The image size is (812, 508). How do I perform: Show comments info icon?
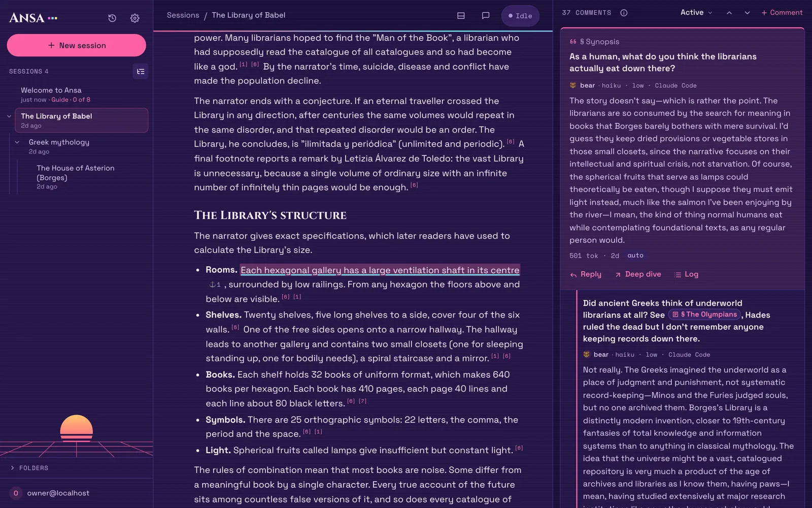(x=624, y=13)
